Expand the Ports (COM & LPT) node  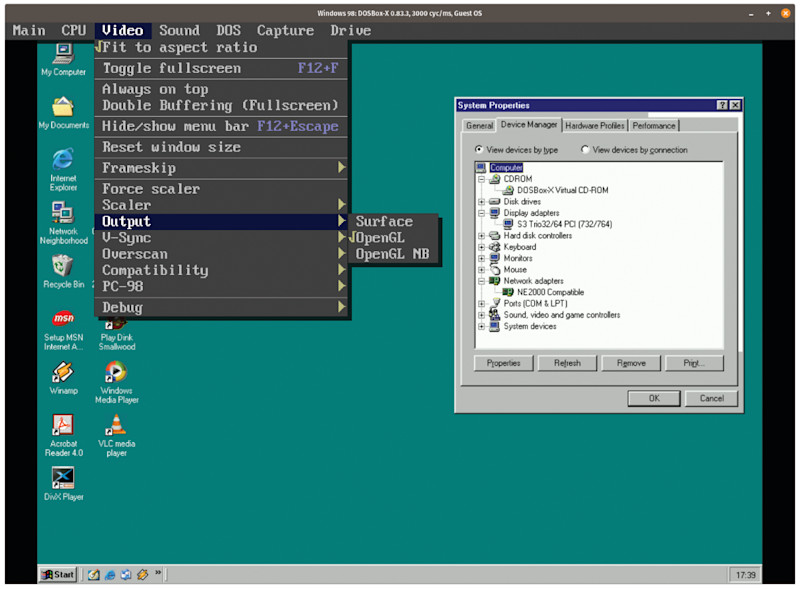coord(481,304)
